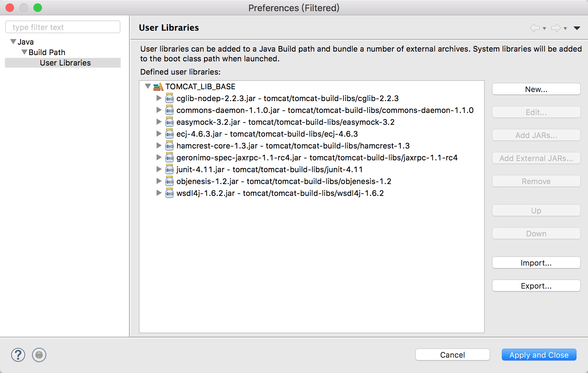Click the Remove button
The width and height of the screenshot is (588, 373).
click(536, 181)
